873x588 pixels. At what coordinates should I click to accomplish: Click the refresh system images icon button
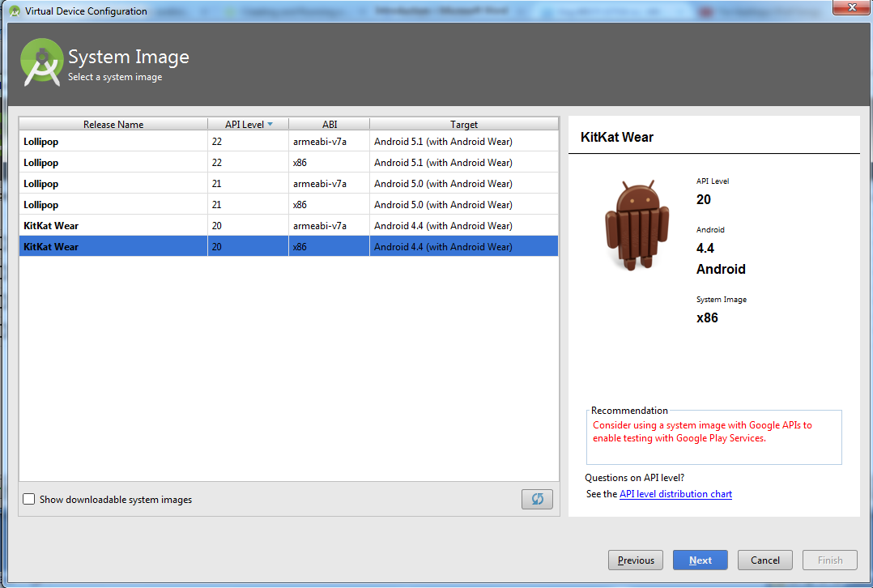click(x=537, y=499)
